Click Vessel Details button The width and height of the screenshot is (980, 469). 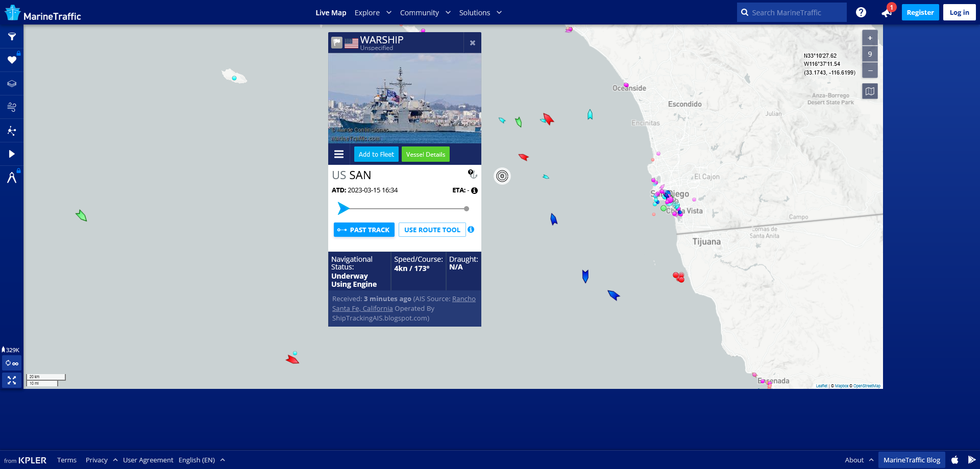(426, 154)
